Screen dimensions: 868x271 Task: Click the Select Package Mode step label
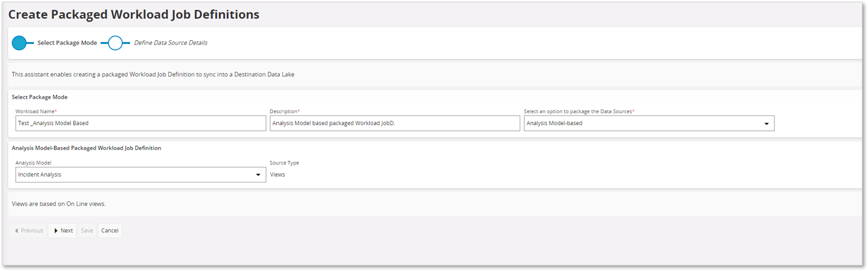[x=67, y=43]
